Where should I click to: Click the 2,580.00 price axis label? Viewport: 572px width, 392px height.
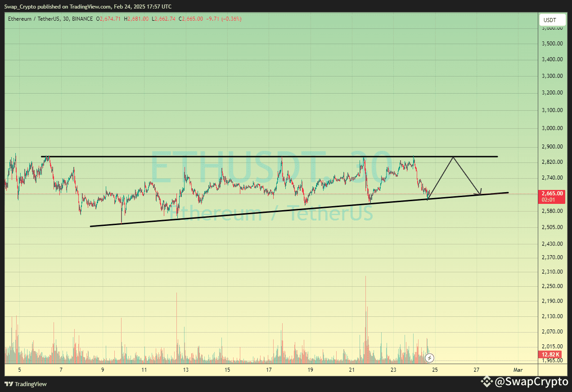point(553,211)
